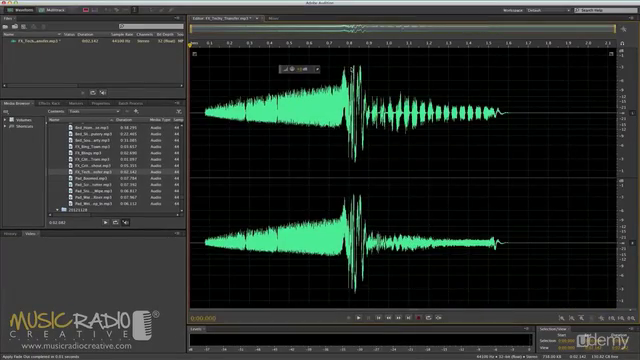
Task: Open the Markers tab
Action: 76,103
